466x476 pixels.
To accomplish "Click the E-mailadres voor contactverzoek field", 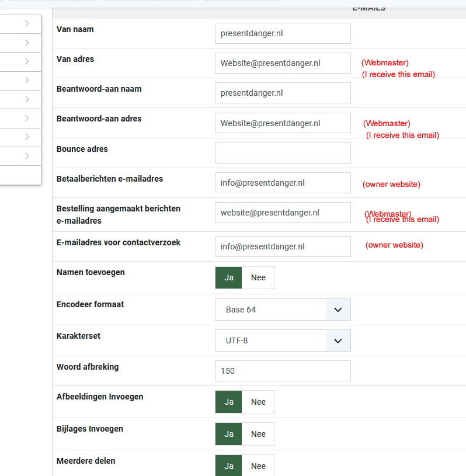I will point(283,246).
